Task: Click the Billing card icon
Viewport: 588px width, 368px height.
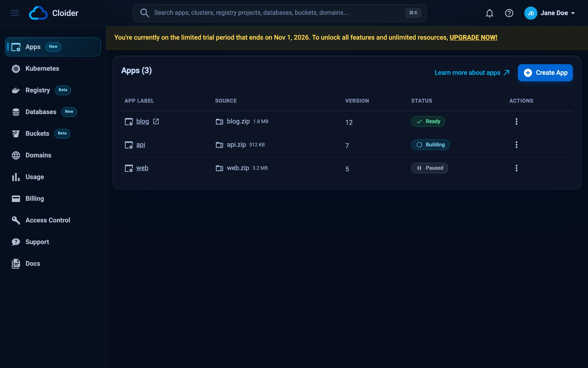Action: point(16,199)
